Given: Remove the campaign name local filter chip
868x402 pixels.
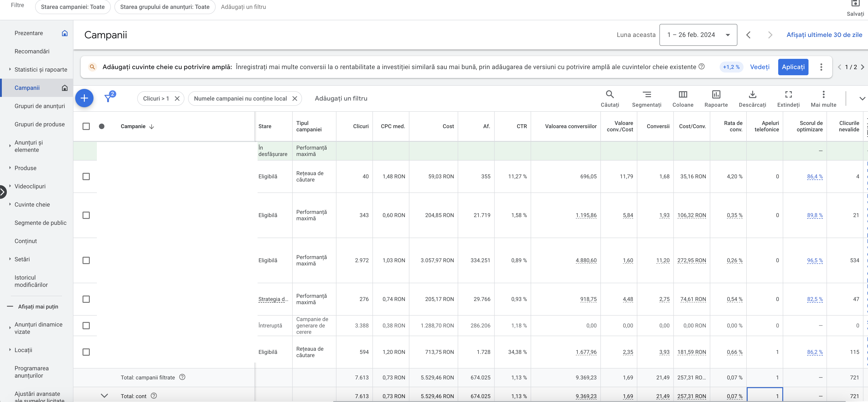Looking at the screenshot, I should 294,99.
